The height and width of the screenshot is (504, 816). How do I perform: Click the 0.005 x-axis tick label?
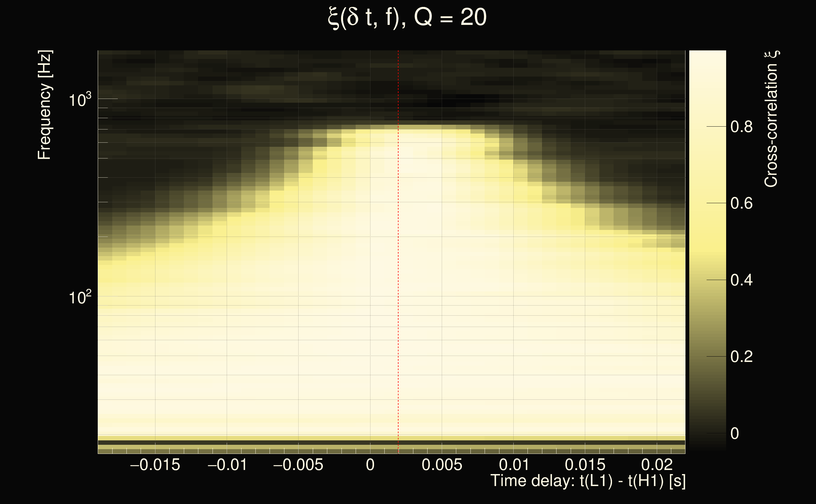(x=442, y=465)
